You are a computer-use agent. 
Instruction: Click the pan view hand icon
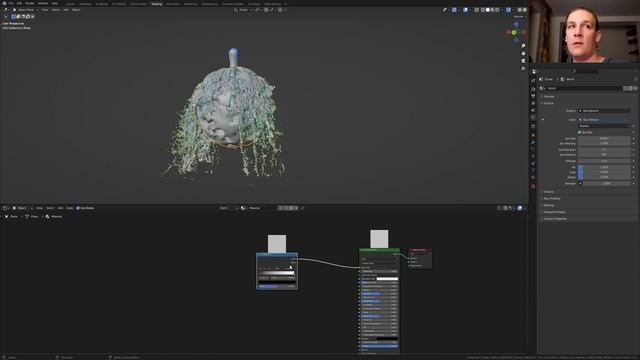[x=523, y=53]
